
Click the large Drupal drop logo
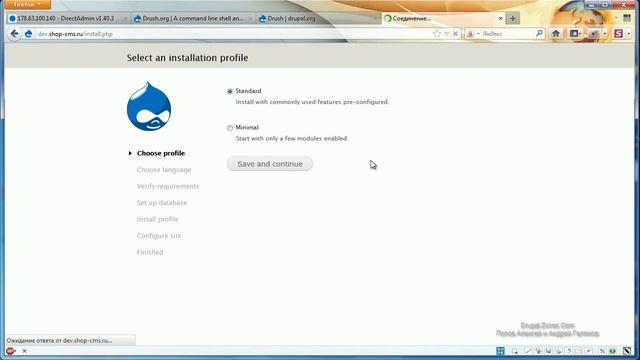point(149,107)
